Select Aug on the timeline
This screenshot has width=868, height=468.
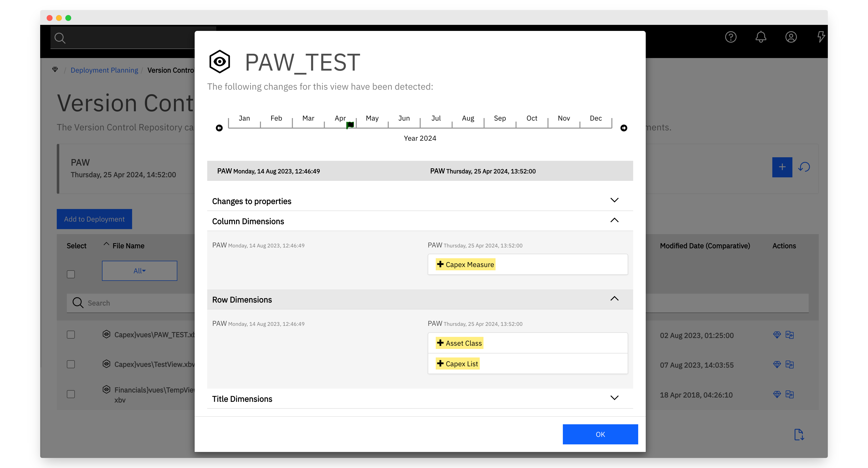(x=468, y=118)
